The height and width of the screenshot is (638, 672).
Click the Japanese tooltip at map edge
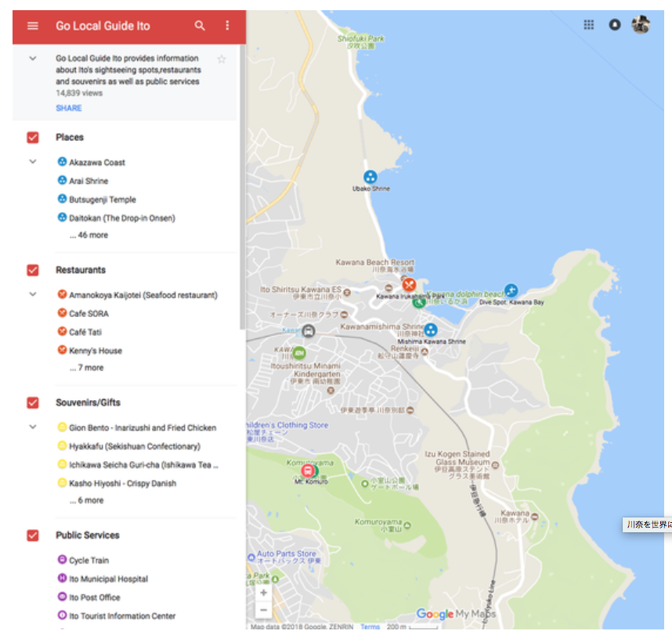click(647, 524)
